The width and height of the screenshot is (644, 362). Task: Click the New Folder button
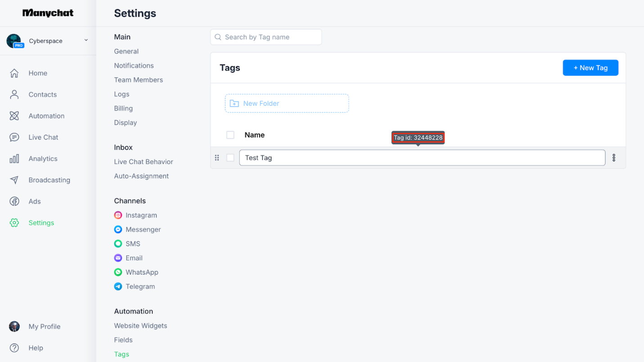pos(287,103)
